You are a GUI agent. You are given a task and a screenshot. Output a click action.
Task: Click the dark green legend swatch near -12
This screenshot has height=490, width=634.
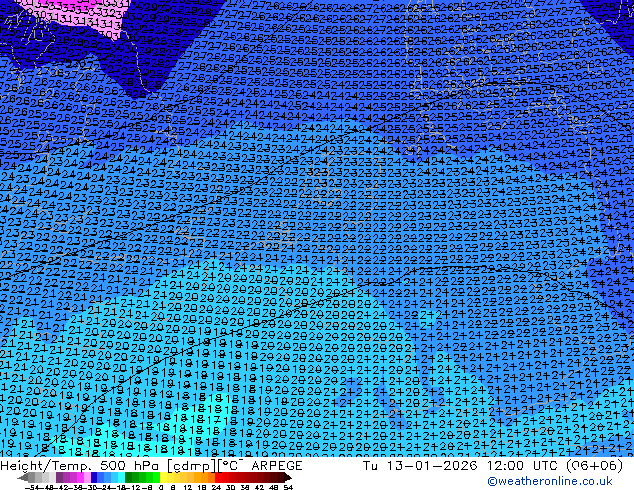point(128,477)
